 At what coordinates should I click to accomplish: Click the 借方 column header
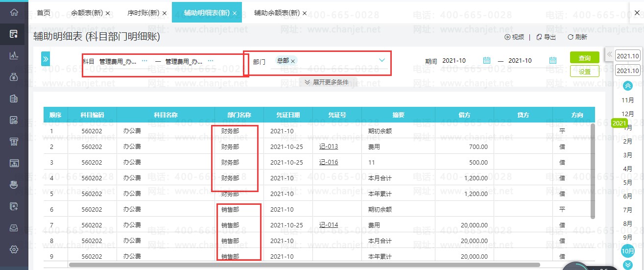[464, 115]
